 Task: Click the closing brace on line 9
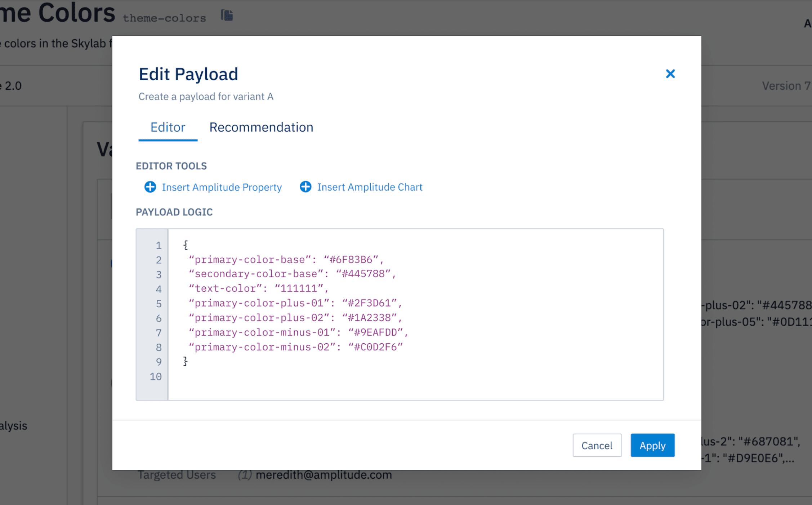tap(185, 361)
